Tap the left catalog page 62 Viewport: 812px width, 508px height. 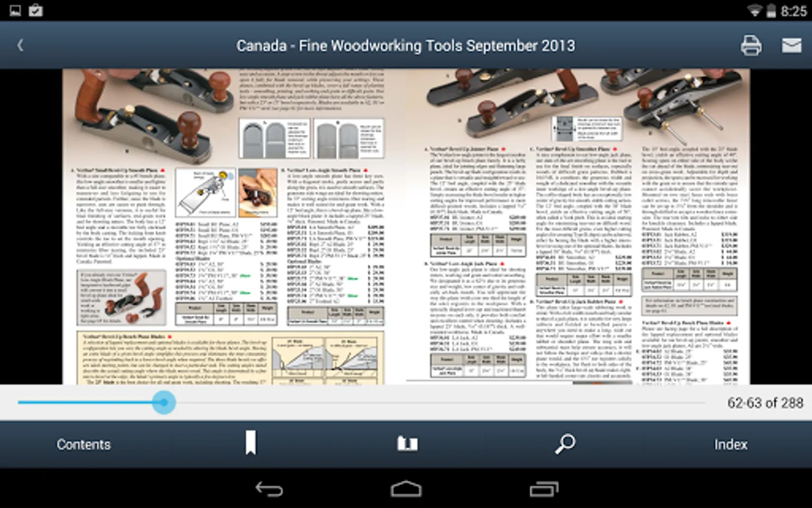tap(234, 227)
